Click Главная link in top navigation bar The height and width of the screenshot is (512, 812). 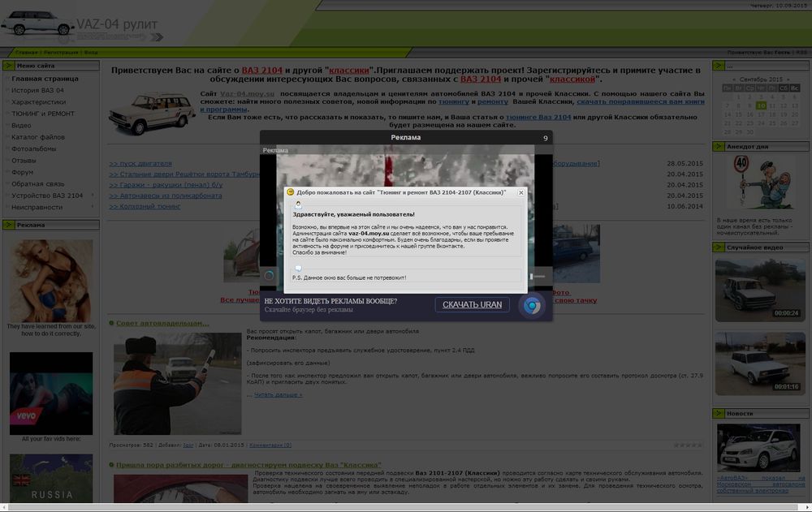click(27, 52)
